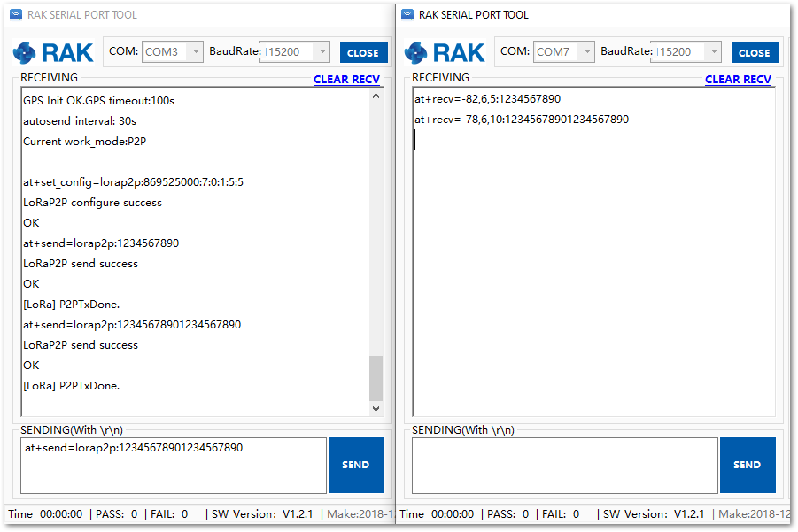Screen dimensions: 798x532
Task: Click the "SW_Version: V1.2.1" status entry in COM7 window
Action: pos(654,514)
